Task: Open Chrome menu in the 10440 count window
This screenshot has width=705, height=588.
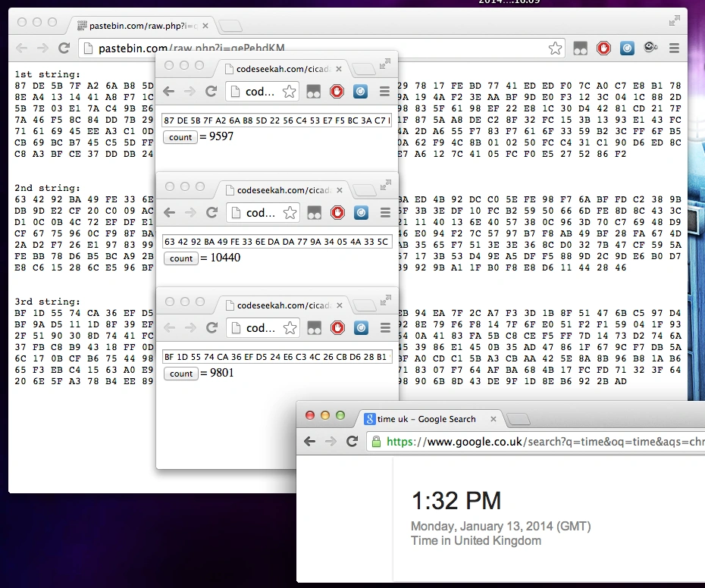Action: [x=385, y=213]
